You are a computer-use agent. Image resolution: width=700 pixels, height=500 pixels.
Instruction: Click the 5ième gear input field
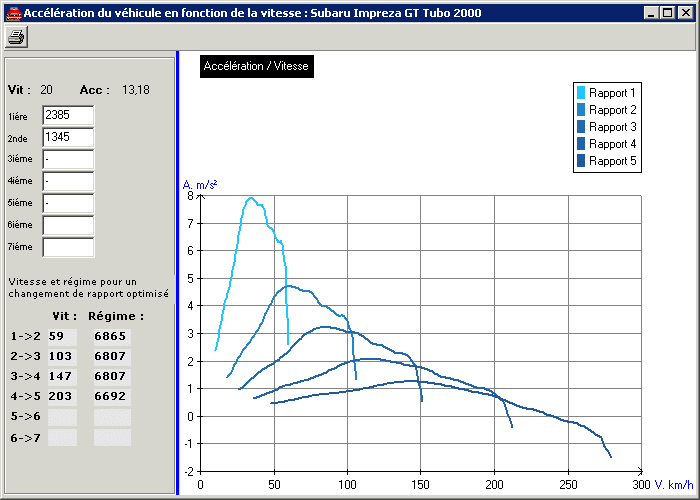pos(68,204)
